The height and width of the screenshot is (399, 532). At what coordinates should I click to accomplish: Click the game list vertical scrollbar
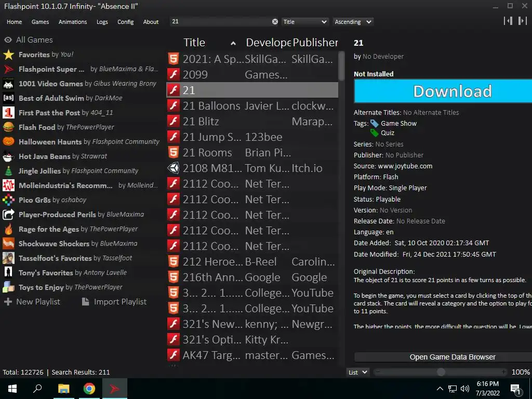click(341, 66)
